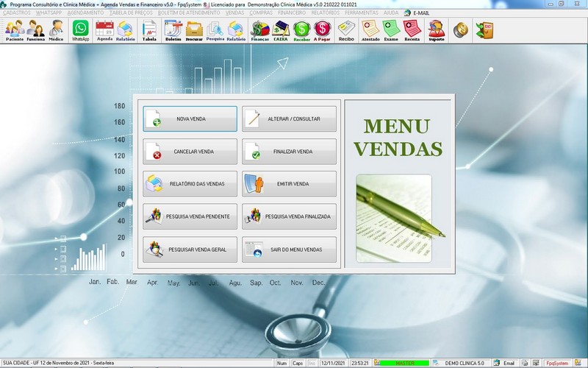This screenshot has width=588, height=368.
Task: Click the PESQUISA VENDA FINALIZADA button
Action: [x=289, y=216]
